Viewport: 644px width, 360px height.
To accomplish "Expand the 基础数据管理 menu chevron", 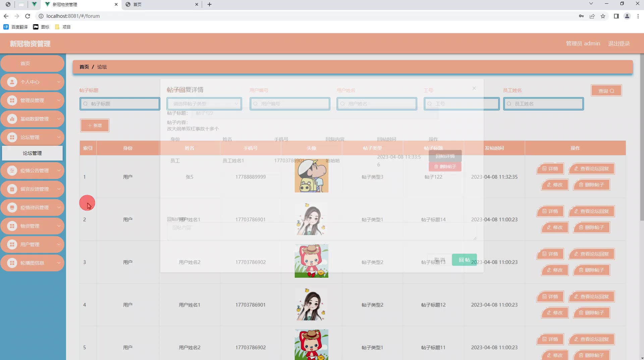I will tap(59, 119).
